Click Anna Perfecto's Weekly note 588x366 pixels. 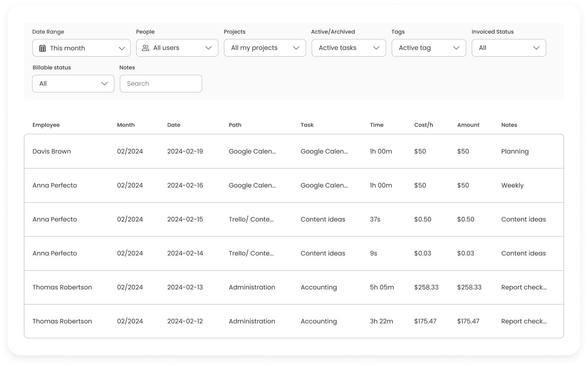[x=512, y=185]
